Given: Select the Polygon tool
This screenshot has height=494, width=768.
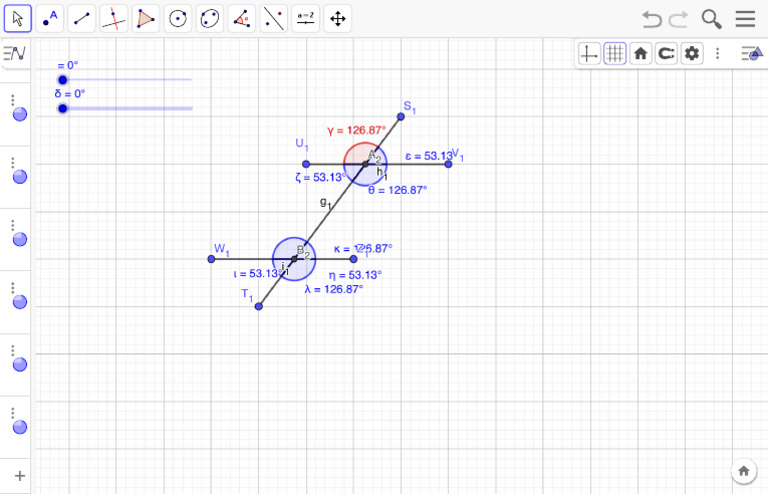Looking at the screenshot, I should (145, 19).
